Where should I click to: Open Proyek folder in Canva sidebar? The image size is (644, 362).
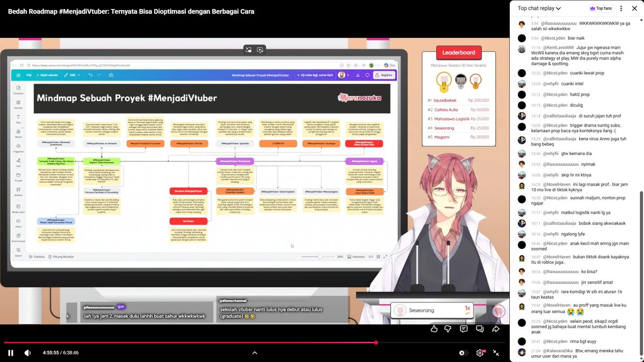(x=18, y=176)
